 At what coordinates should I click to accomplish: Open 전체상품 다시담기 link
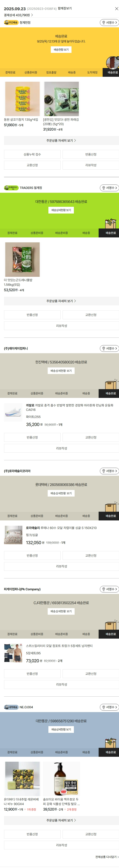(x=107, y=857)
